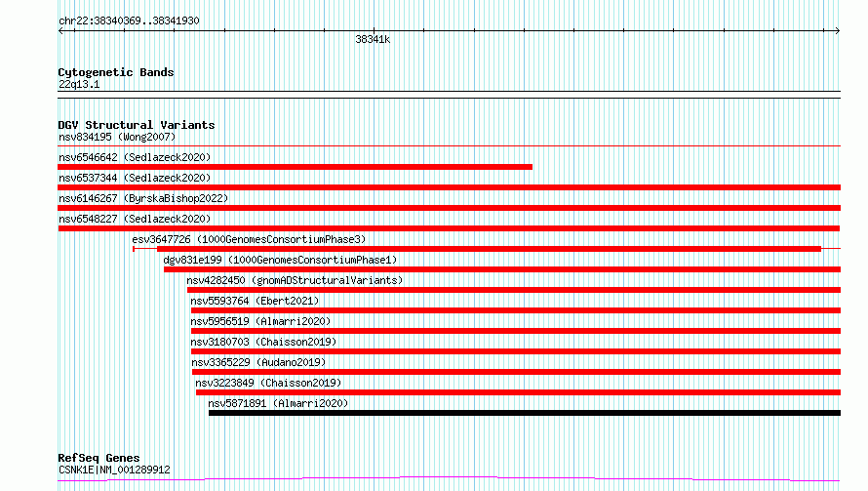The height and width of the screenshot is (491, 868).
Task: Select nsv5593764 (Ebert2021) label
Action: click(255, 301)
